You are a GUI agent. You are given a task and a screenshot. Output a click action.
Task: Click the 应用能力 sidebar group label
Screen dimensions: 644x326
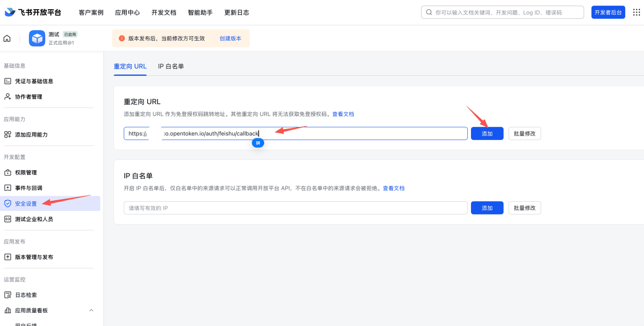[14, 119]
